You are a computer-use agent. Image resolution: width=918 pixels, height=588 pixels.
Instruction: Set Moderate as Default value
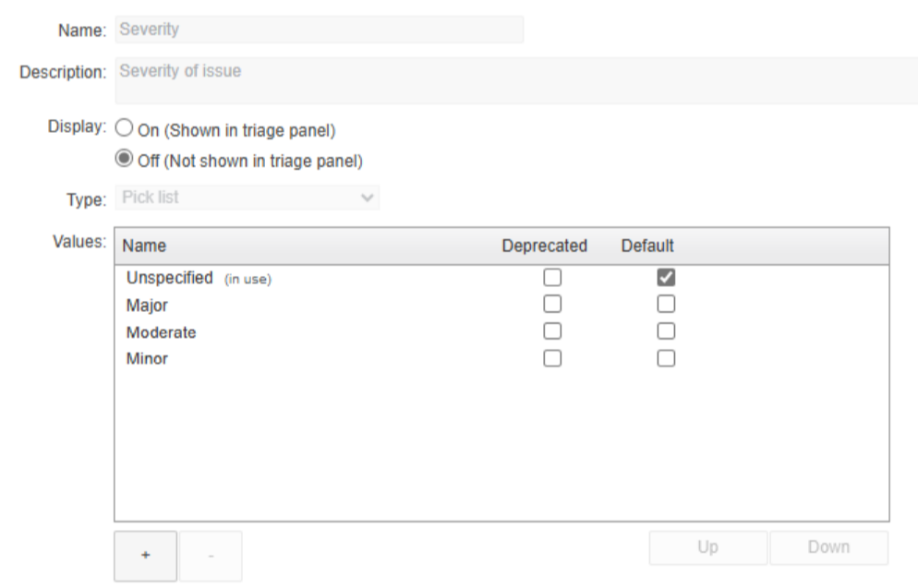[666, 331]
